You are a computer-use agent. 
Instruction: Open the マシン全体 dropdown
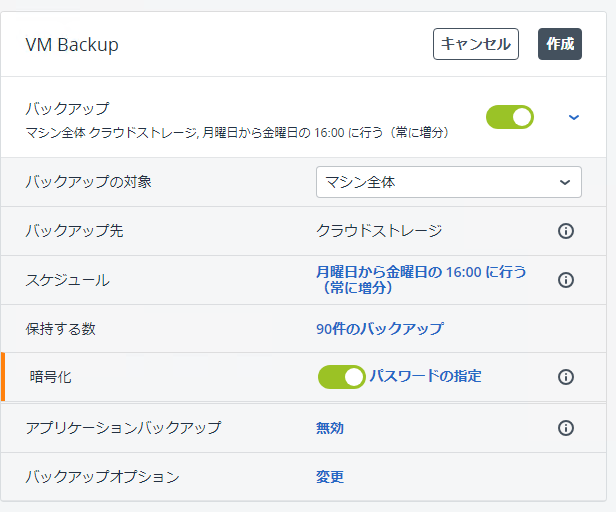pyautogui.click(x=449, y=182)
